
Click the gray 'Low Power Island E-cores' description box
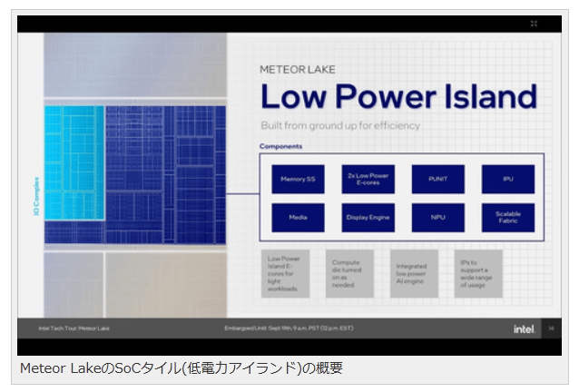click(x=285, y=273)
